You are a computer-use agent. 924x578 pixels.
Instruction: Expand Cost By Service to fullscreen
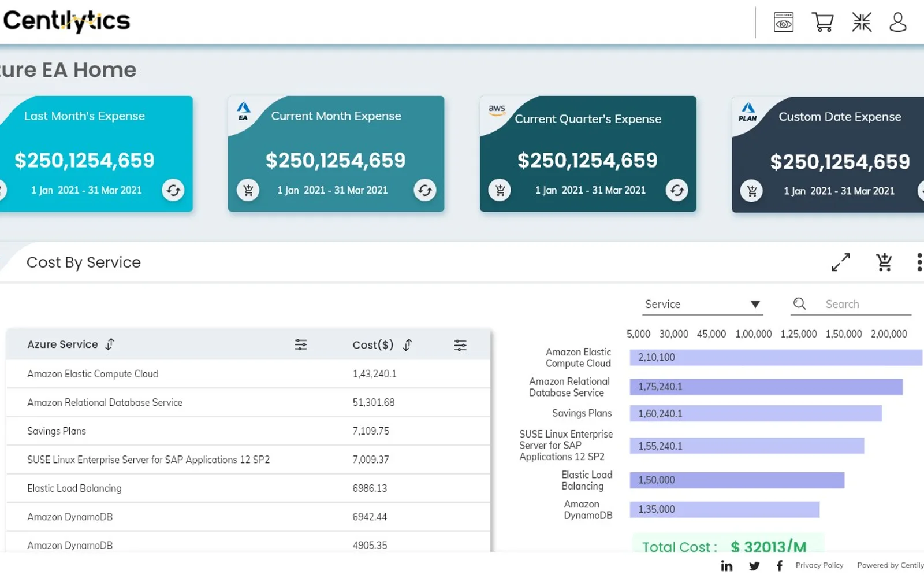pyautogui.click(x=841, y=262)
